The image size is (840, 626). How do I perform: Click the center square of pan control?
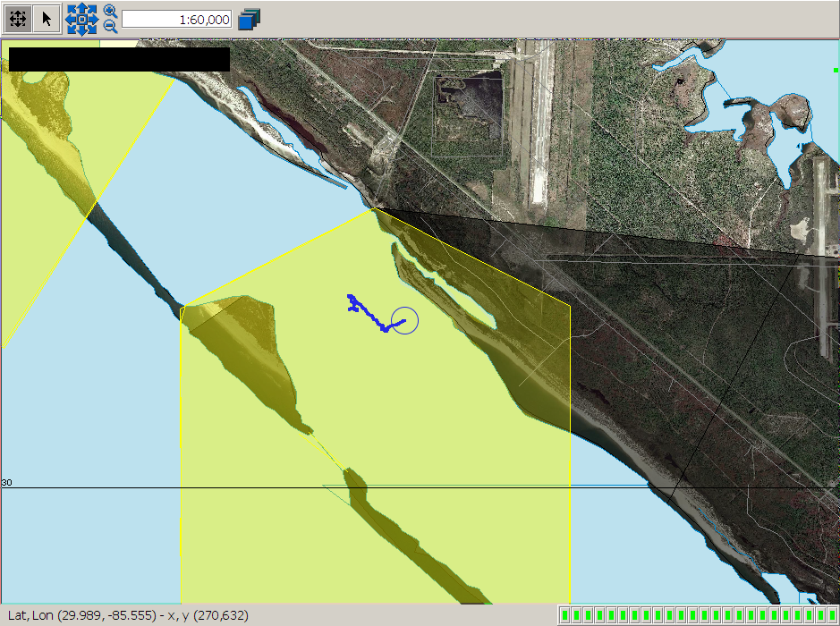point(81,19)
